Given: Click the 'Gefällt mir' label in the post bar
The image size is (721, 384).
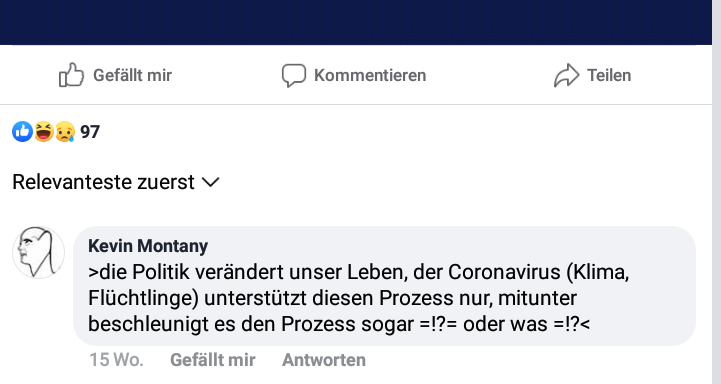Looking at the screenshot, I should [x=132, y=75].
